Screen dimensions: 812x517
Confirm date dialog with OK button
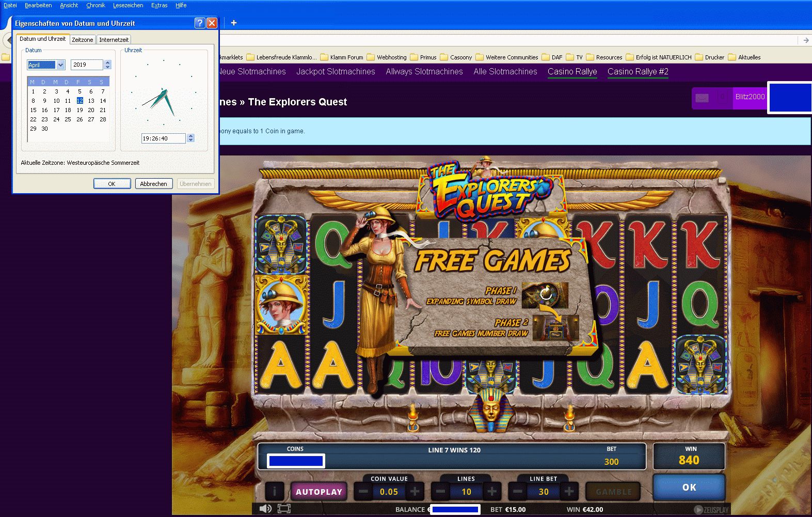pos(112,184)
